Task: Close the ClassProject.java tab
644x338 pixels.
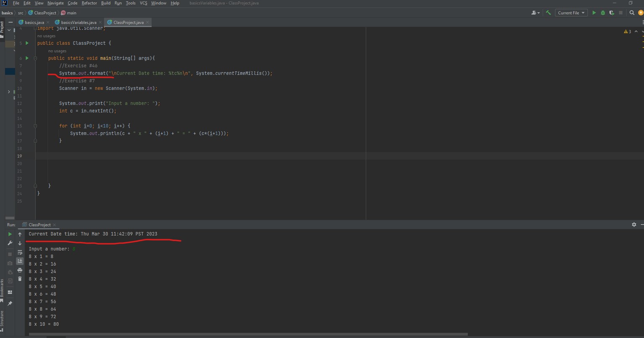Action: coord(148,22)
